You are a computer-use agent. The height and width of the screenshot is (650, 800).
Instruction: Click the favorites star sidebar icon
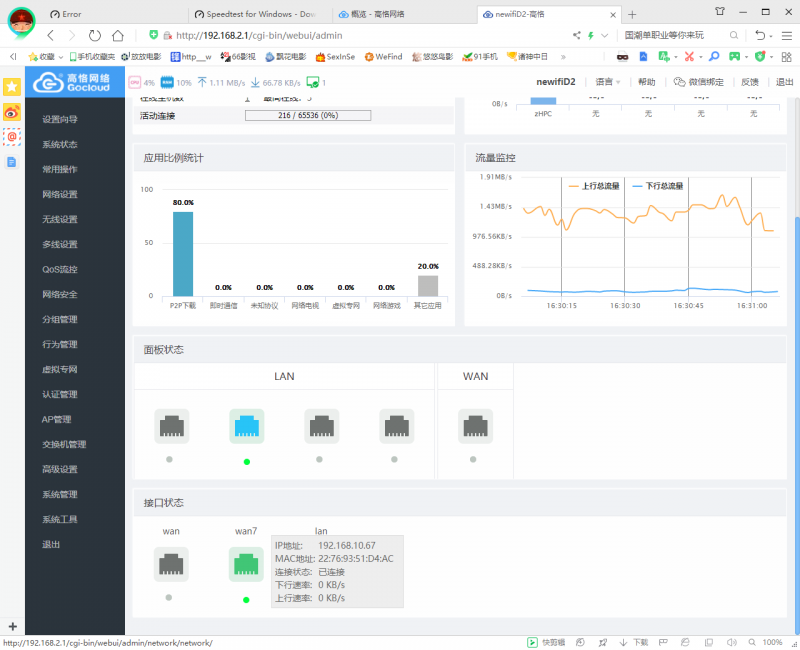[x=12, y=87]
